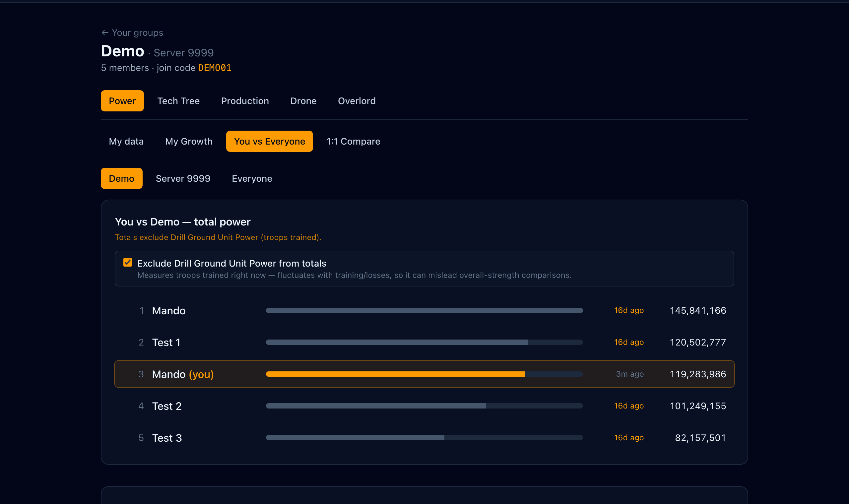Open the Tech Tree tab
This screenshot has width=849, height=504.
178,101
